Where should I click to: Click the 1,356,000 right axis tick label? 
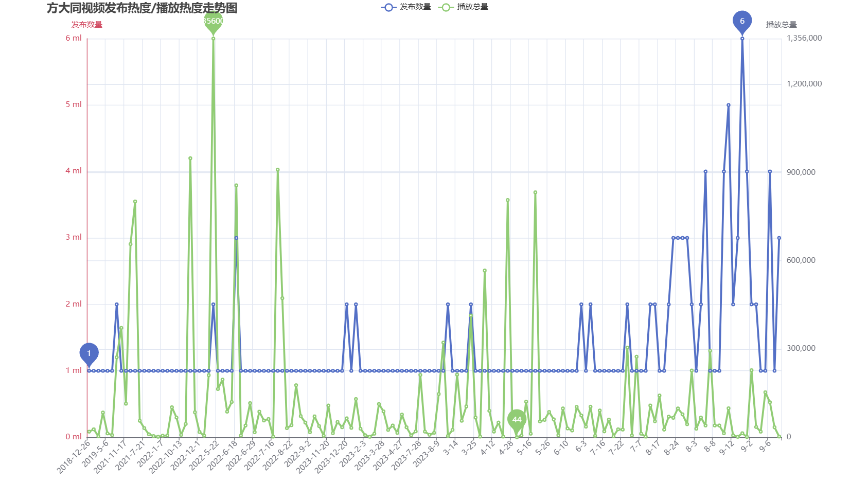(x=804, y=38)
